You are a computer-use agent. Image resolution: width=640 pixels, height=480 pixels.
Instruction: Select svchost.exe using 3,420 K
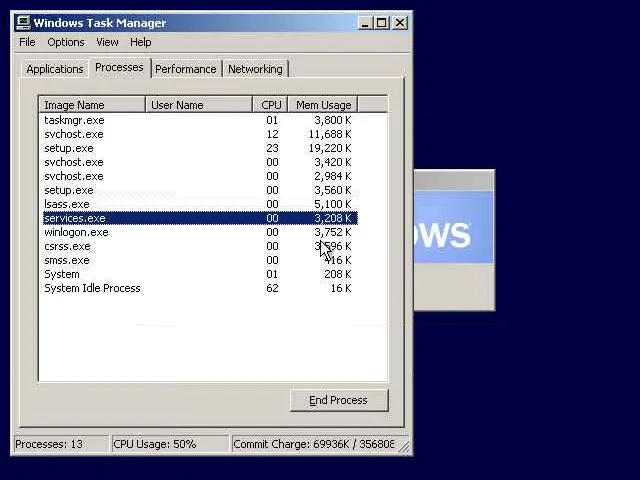tap(200, 162)
